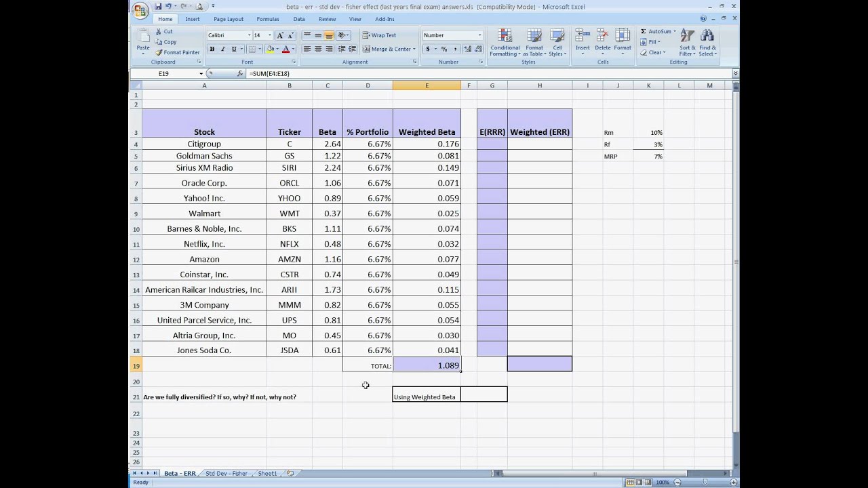The width and height of the screenshot is (868, 488).
Task: Center text horizontally in cell
Action: pos(318,49)
